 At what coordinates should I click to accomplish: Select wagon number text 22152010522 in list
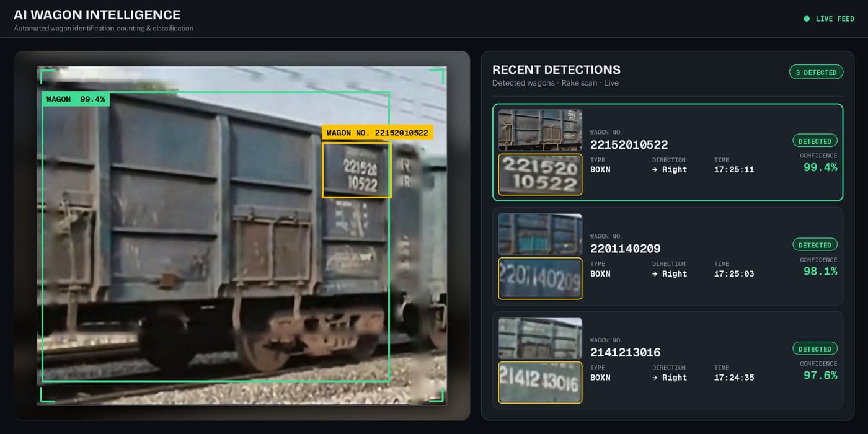pos(629,145)
